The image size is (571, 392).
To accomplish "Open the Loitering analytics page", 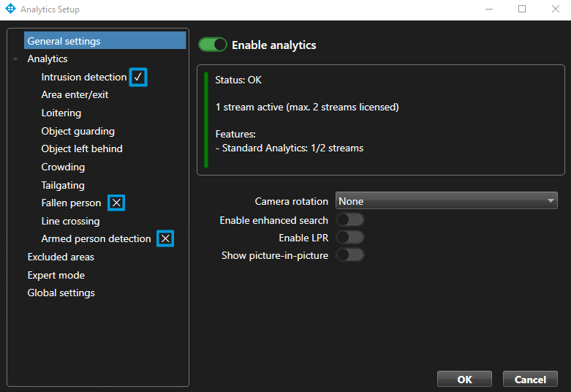I will 61,113.
